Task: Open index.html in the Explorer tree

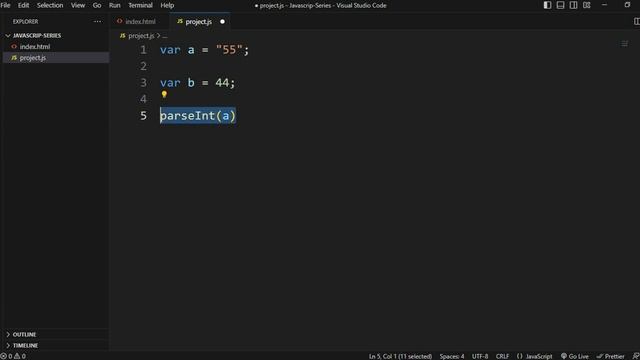Action: coord(55,47)
